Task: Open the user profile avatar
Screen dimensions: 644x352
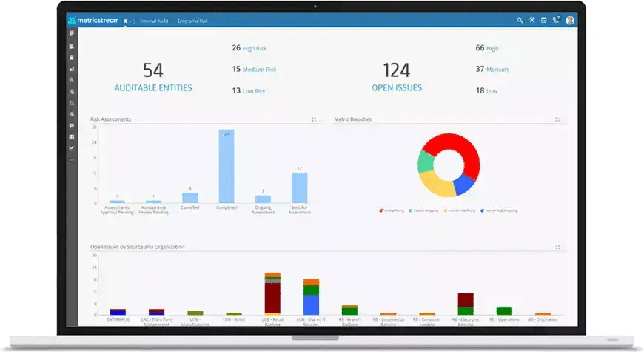Action: point(570,21)
